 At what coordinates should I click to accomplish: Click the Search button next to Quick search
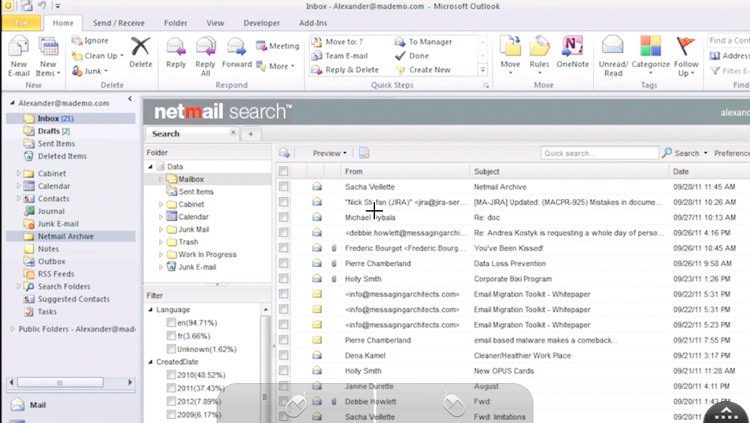coord(681,153)
